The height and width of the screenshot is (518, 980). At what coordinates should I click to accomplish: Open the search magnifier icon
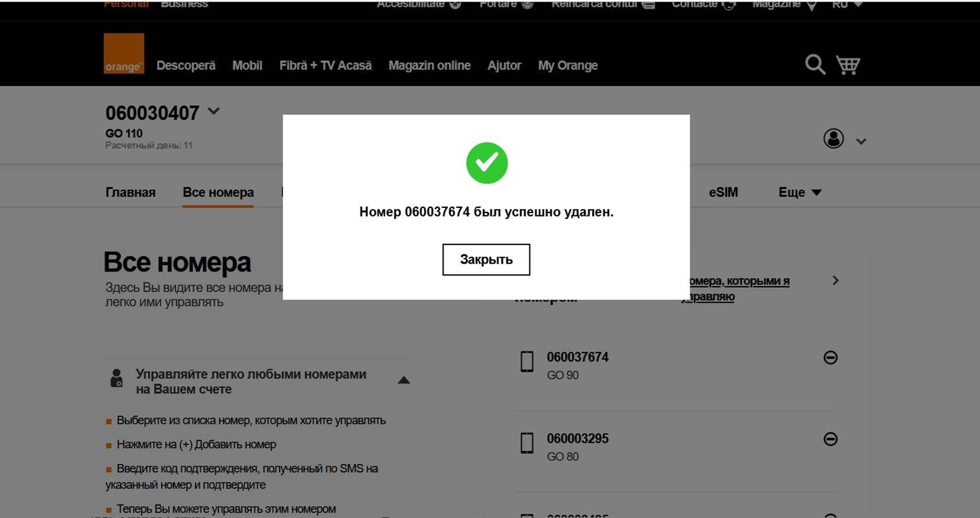[x=815, y=65]
